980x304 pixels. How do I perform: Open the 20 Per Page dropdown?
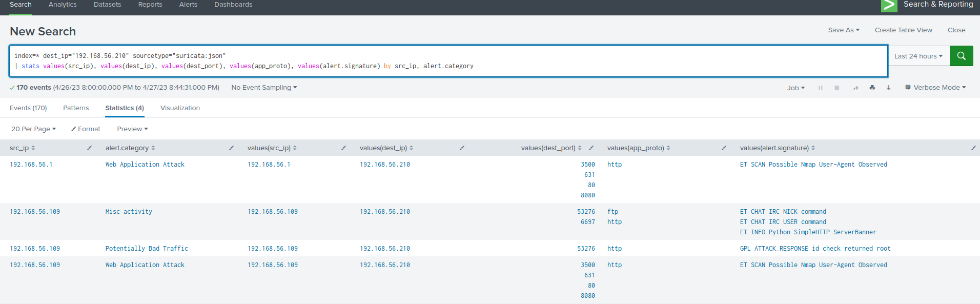(x=33, y=129)
